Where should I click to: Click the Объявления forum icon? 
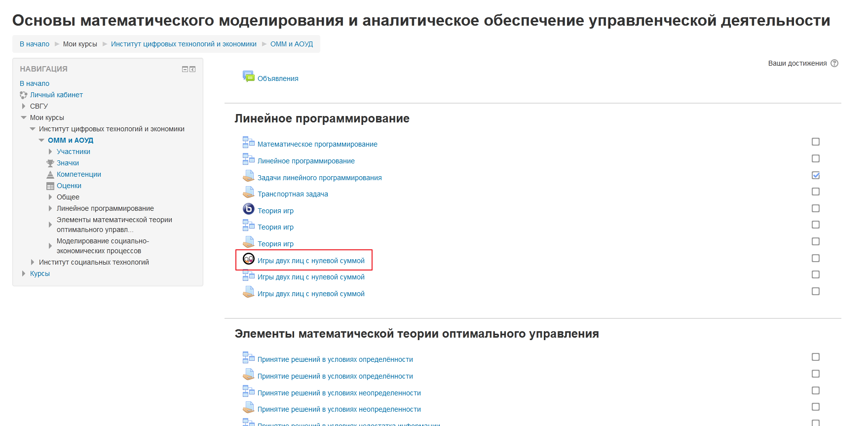pyautogui.click(x=248, y=77)
